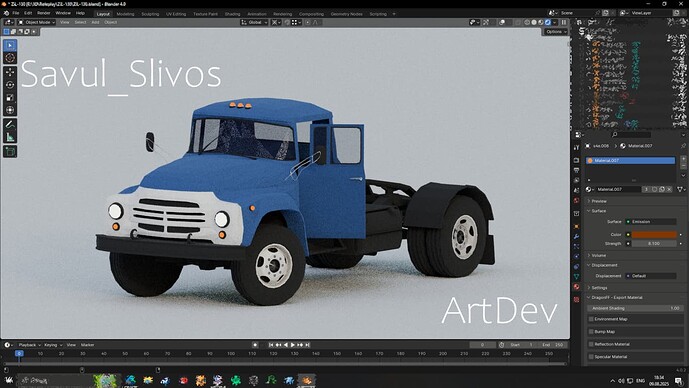
Task: Open the Particles properties tab
Action: 577,247
